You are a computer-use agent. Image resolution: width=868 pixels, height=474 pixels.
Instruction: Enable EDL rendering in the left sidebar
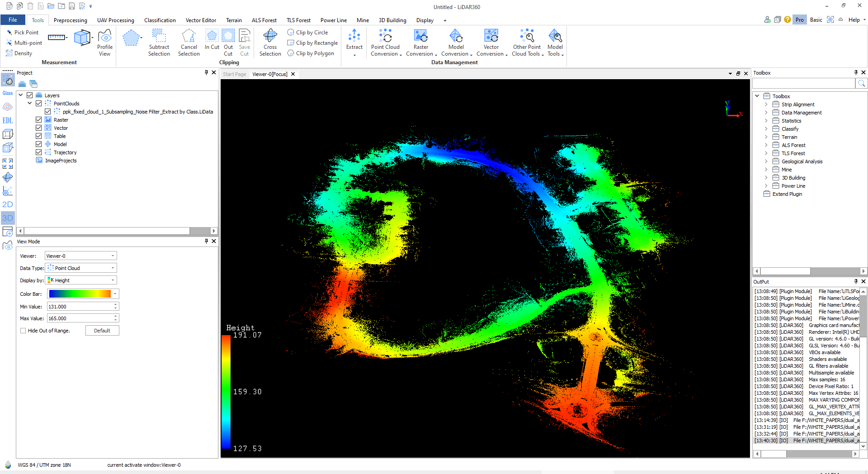[x=7, y=120]
